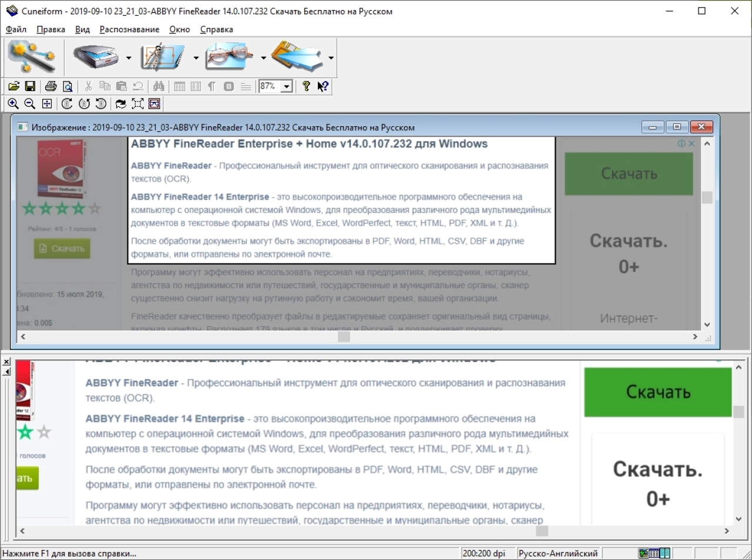
Task: Open the Вид menu
Action: click(x=82, y=29)
